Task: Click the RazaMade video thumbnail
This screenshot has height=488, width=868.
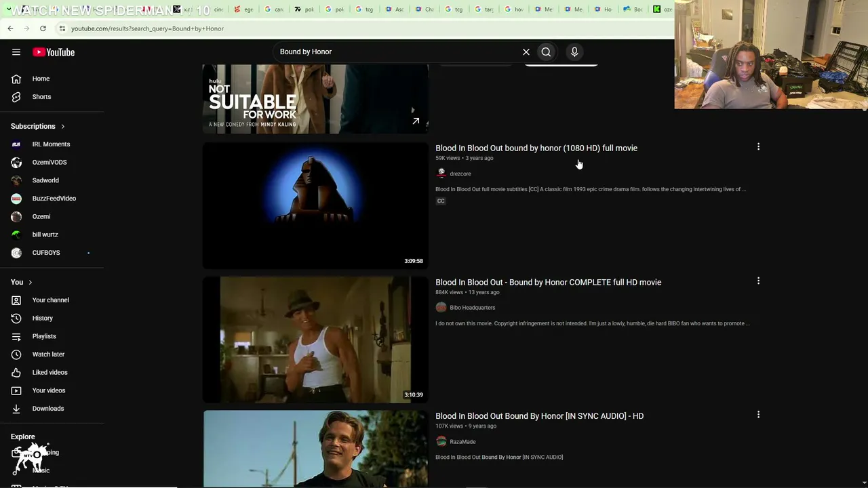Action: click(x=315, y=449)
